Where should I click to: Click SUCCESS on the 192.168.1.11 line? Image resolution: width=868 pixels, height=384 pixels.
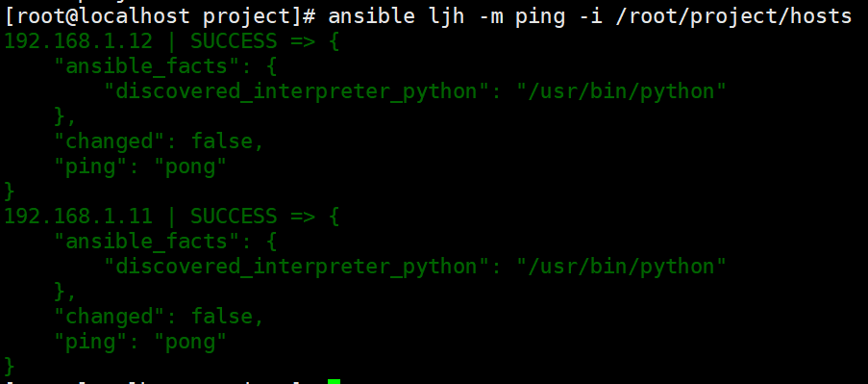(x=234, y=217)
